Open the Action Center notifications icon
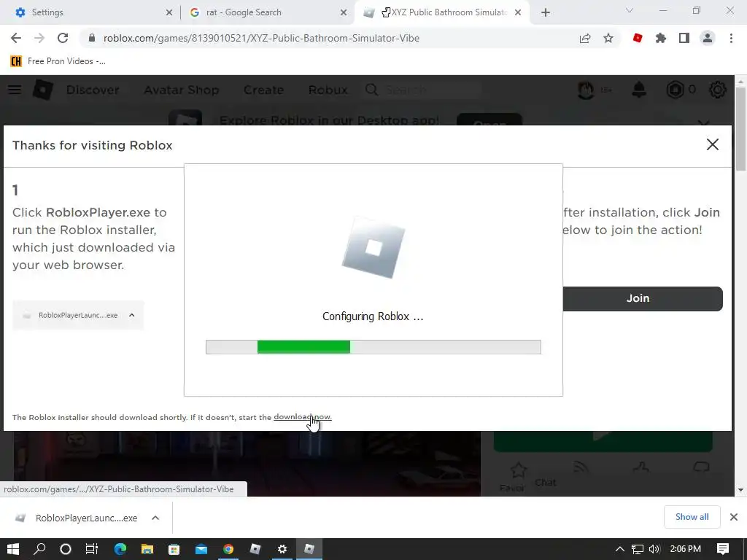Image resolution: width=747 pixels, height=560 pixels. pos(723,549)
